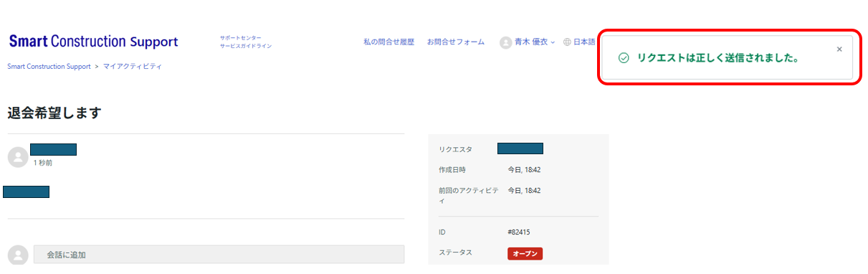Follow Smart Construction Support breadcrumb link
868x274 pixels.
pyautogui.click(x=49, y=66)
